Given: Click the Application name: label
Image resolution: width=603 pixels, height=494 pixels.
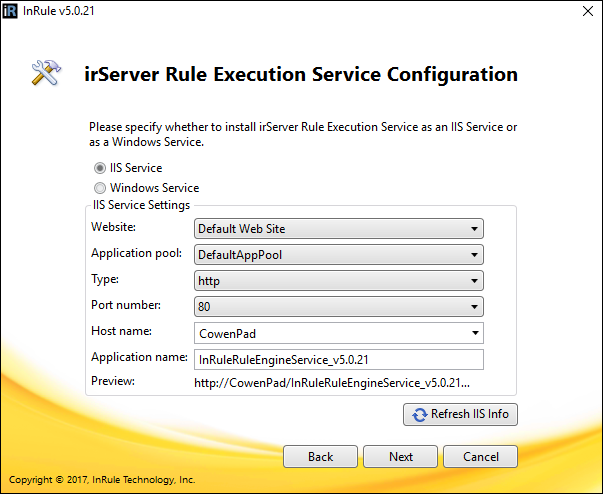Looking at the screenshot, I should coord(139,357).
